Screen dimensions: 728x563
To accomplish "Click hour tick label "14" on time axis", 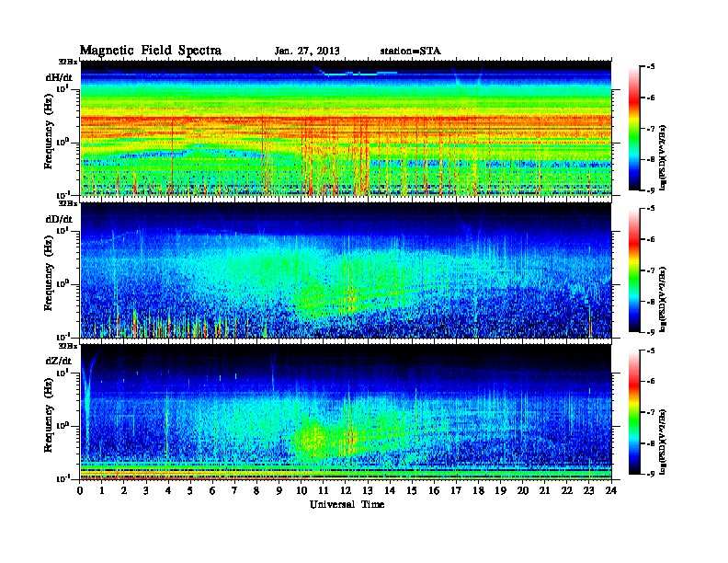I will (390, 490).
